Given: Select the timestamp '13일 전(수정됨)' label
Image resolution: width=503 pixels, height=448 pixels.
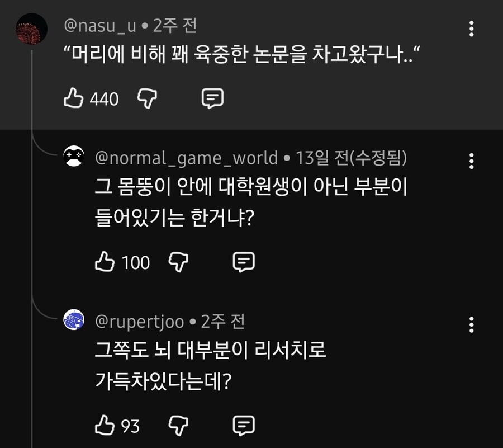Looking at the screenshot, I should pos(355,158).
